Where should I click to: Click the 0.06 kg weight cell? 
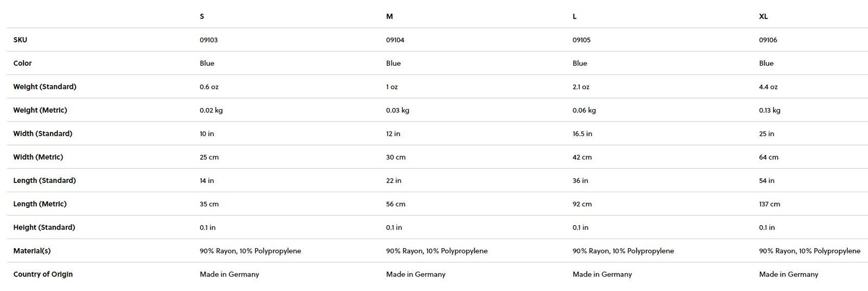584,110
